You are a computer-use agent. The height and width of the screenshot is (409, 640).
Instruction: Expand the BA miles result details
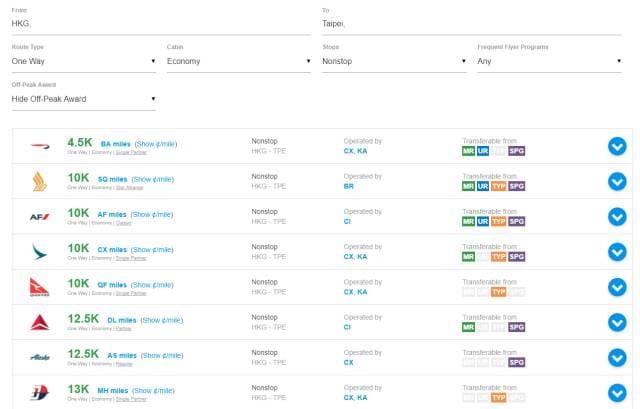click(617, 146)
